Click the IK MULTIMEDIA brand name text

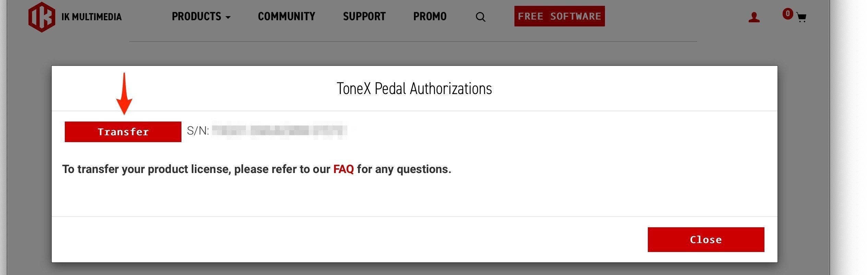[x=92, y=17]
